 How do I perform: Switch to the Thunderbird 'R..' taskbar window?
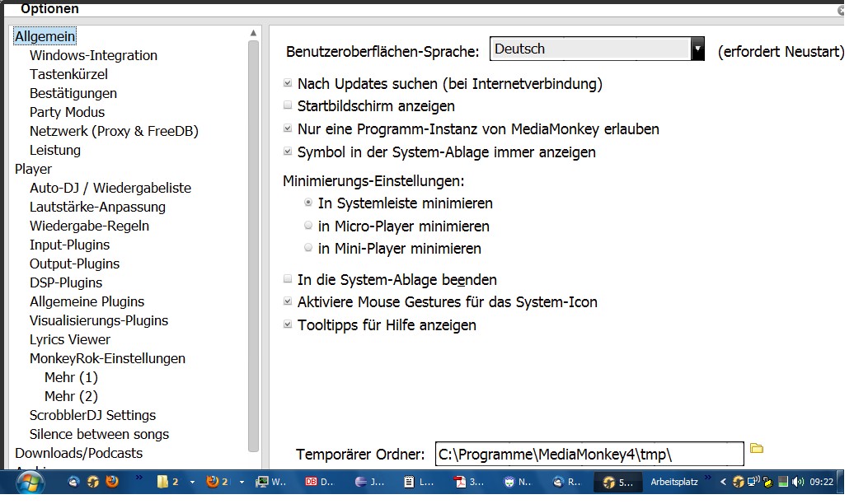[x=567, y=482]
